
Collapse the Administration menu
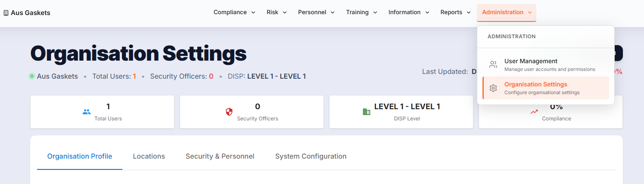pyautogui.click(x=507, y=12)
